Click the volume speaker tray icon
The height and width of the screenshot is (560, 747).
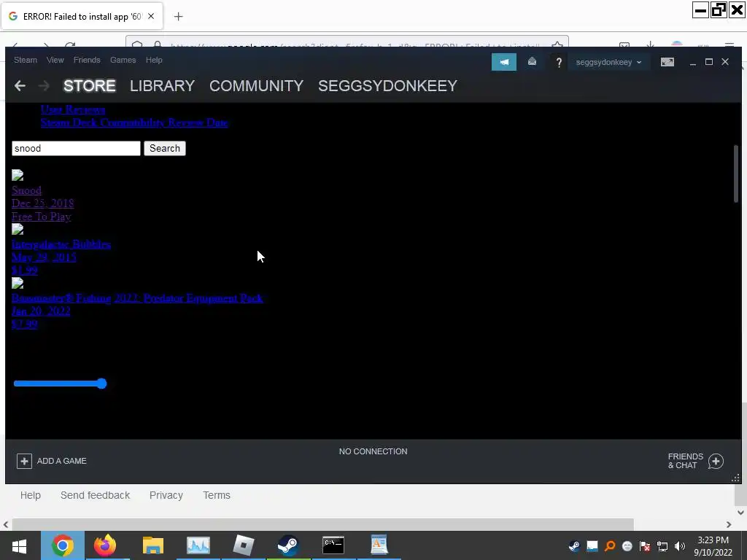(x=680, y=546)
